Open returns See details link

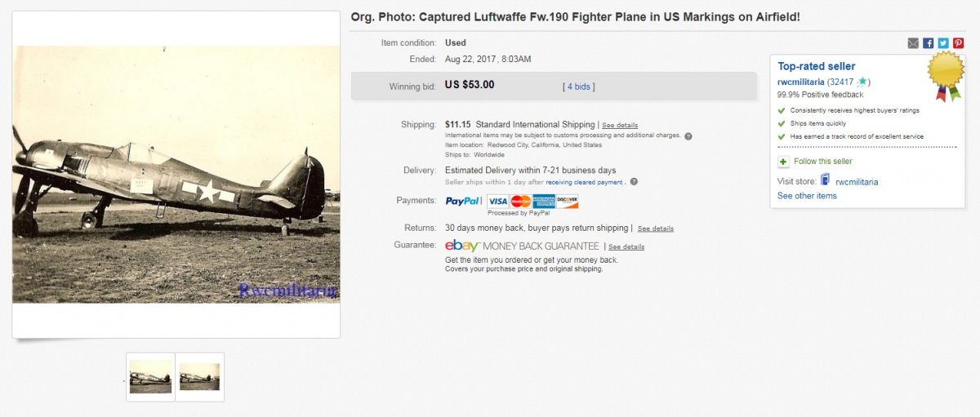(656, 228)
